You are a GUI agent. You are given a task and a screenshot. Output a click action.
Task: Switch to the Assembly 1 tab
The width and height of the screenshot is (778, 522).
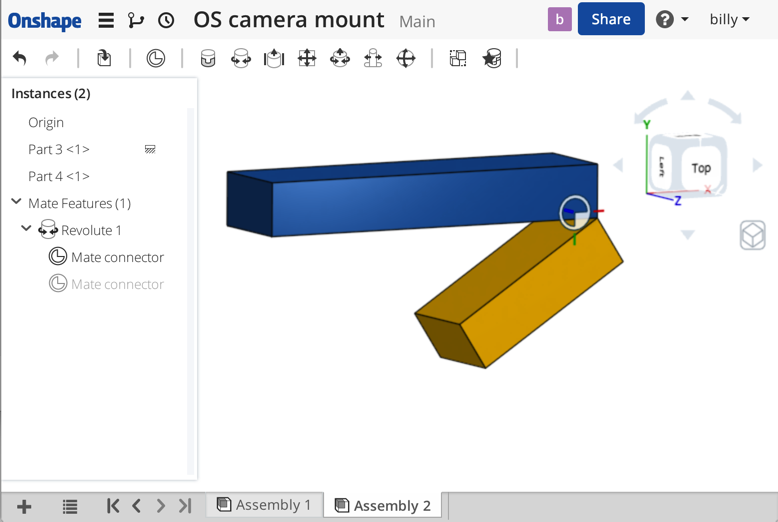click(265, 505)
